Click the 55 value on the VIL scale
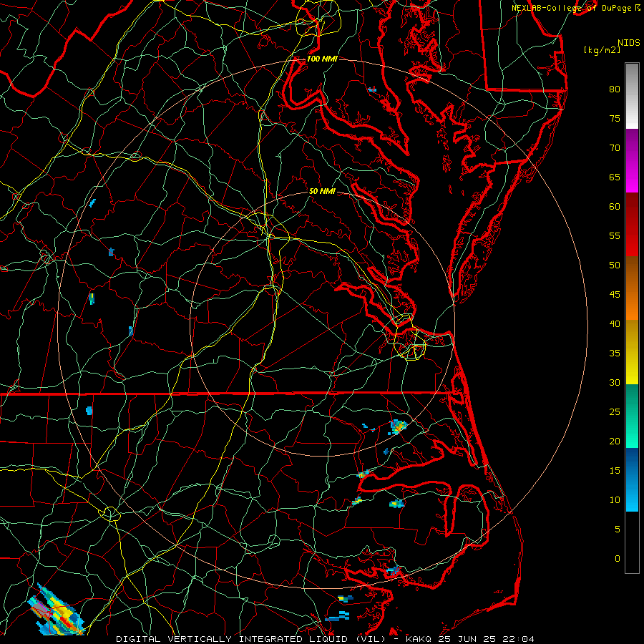This screenshot has height=644, width=644. [615, 235]
